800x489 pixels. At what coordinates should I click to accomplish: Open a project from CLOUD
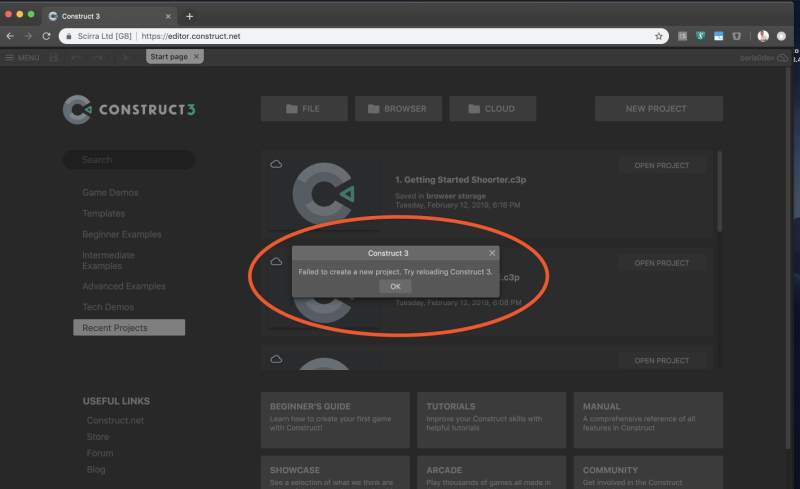tap(492, 109)
